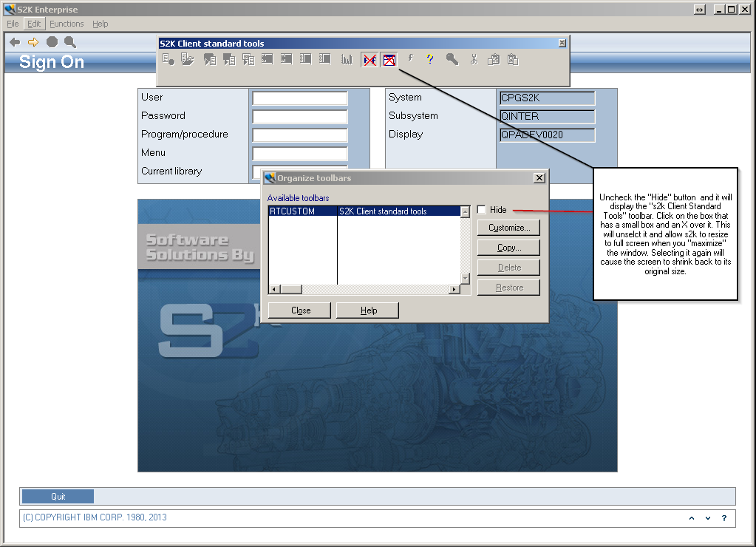Click the System field showing CPGS2K
756x547 pixels.
click(548, 98)
